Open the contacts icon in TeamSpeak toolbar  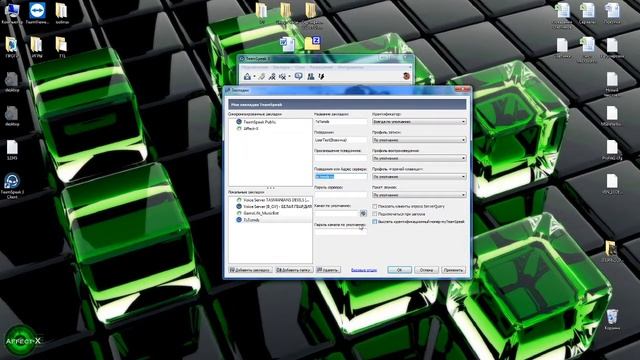point(311,76)
